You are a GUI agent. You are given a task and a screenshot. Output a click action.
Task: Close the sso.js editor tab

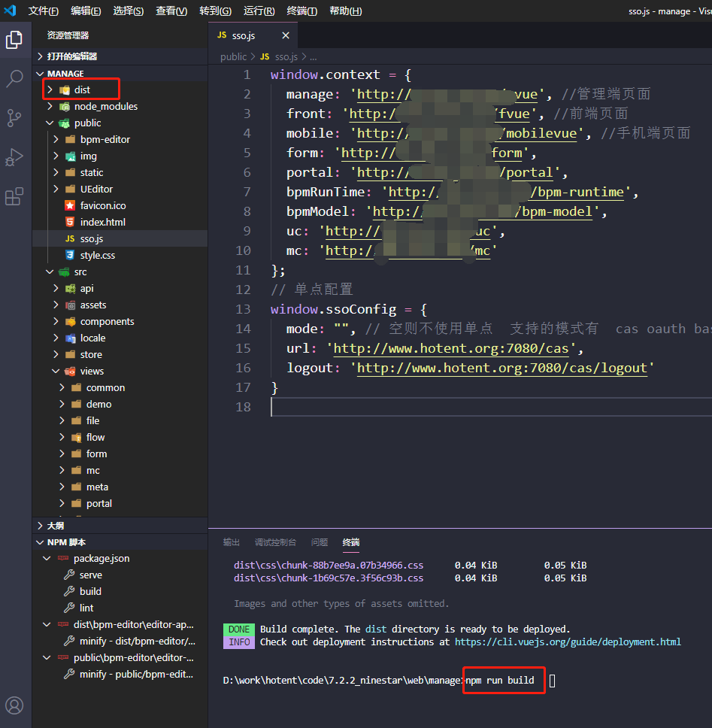(x=286, y=35)
